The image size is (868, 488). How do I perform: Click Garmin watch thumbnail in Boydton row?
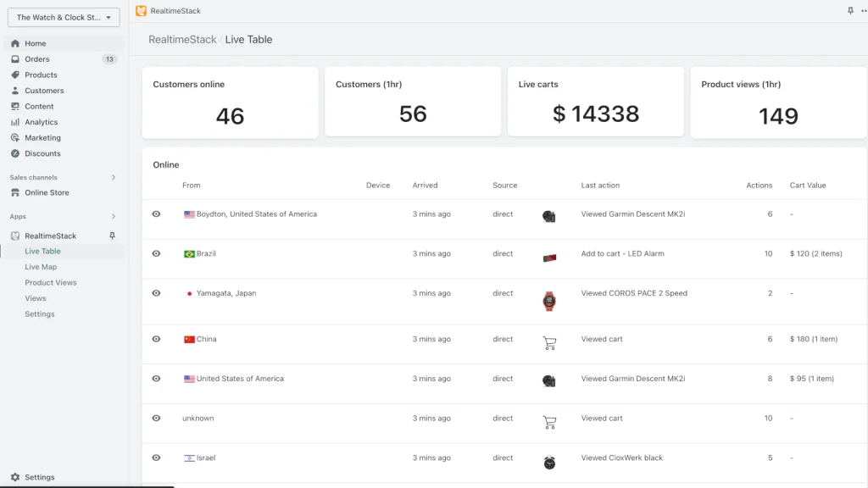[x=548, y=216]
